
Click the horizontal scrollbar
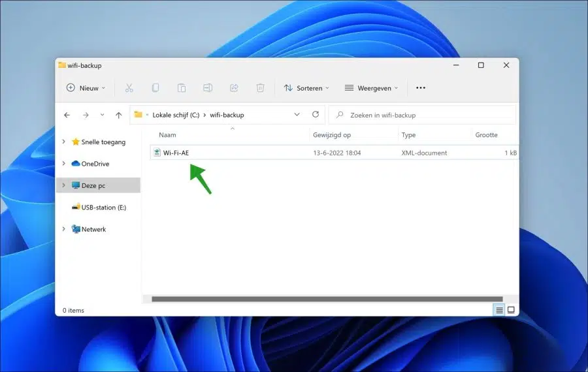327,299
